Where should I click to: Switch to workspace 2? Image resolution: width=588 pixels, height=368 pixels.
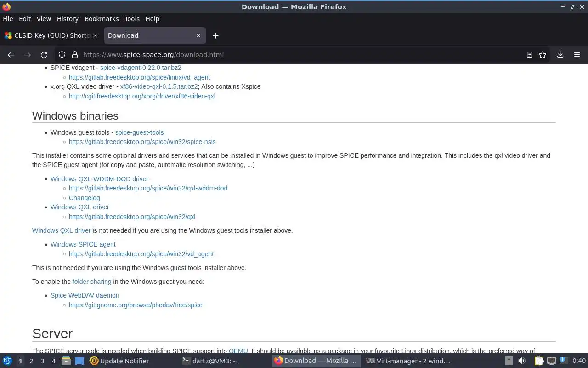click(31, 361)
